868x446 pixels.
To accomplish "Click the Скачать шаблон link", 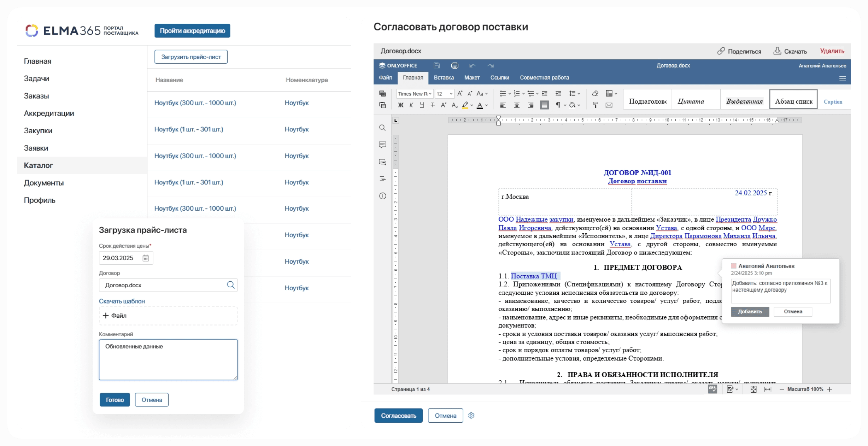I will click(122, 301).
